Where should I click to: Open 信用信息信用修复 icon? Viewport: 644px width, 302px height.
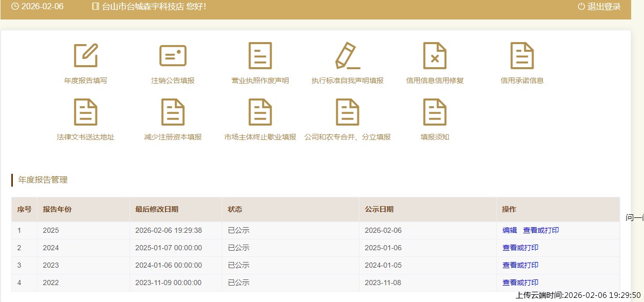[x=435, y=55]
